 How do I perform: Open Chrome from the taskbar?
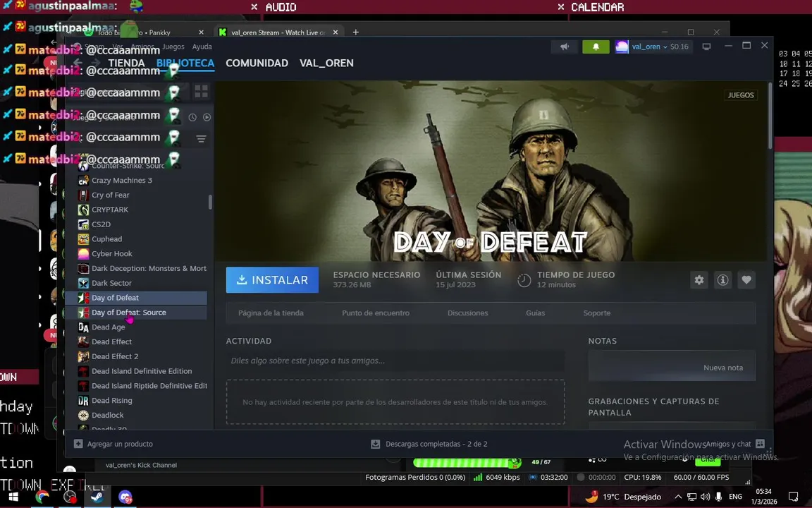[x=42, y=497]
